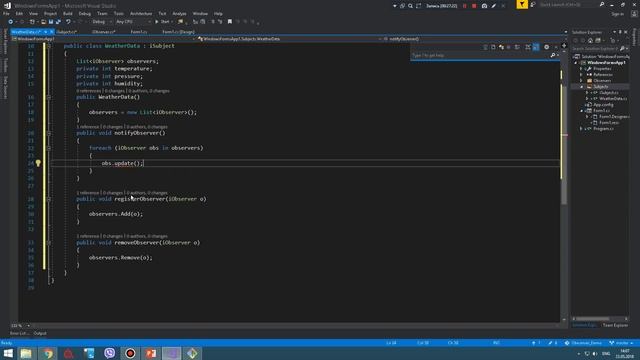Viewport: 640px width, 360px height.
Task: Click the recorder stop button icon
Action: 474,6
